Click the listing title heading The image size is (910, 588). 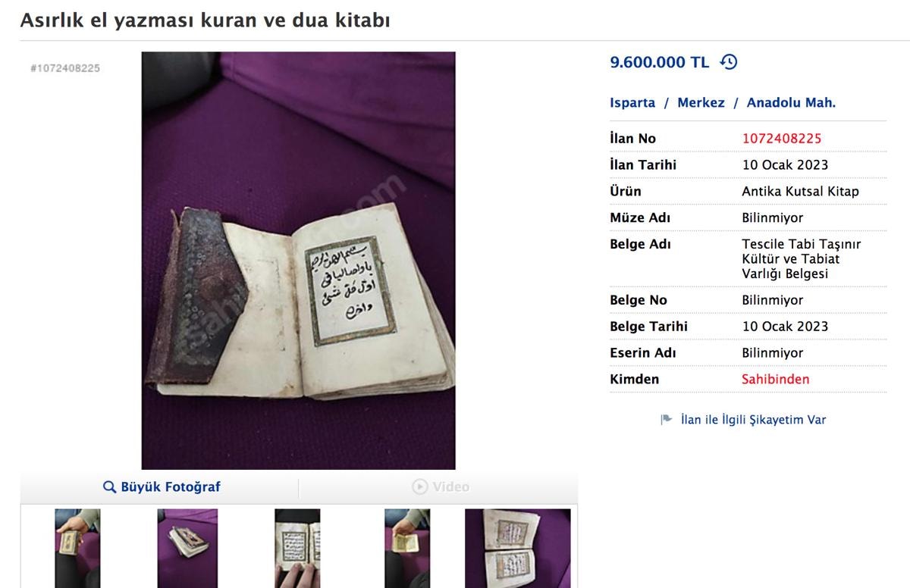pyautogui.click(x=205, y=20)
